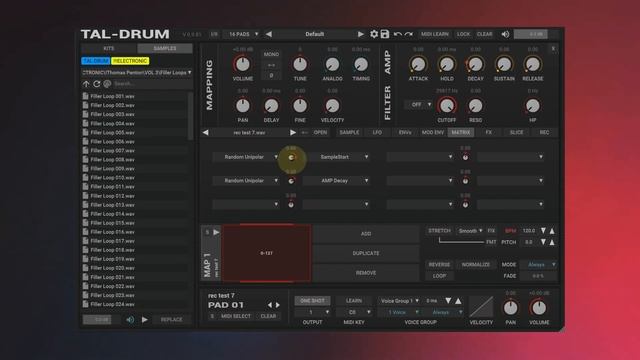The width and height of the screenshot is (640, 360).
Task: Toggle the LOCK button
Action: 463,34
